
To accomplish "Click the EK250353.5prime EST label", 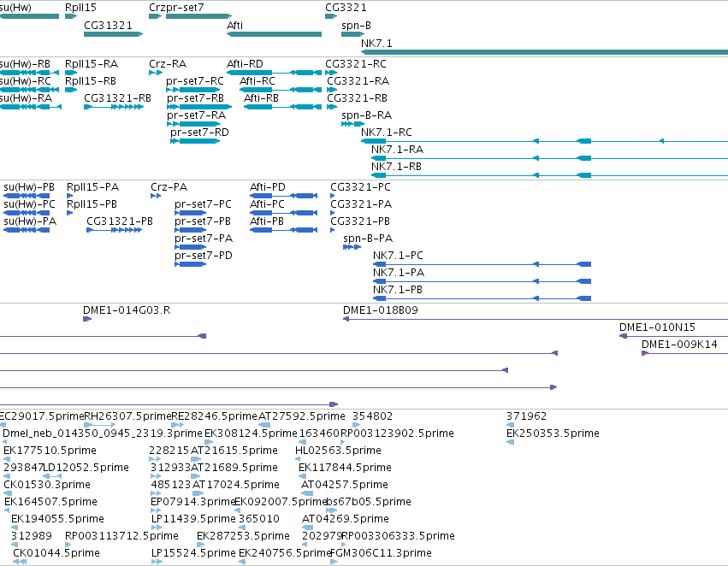I will coord(553,433).
